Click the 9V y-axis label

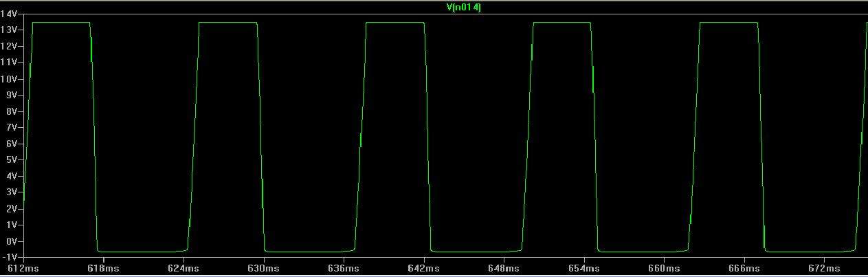pos(11,95)
